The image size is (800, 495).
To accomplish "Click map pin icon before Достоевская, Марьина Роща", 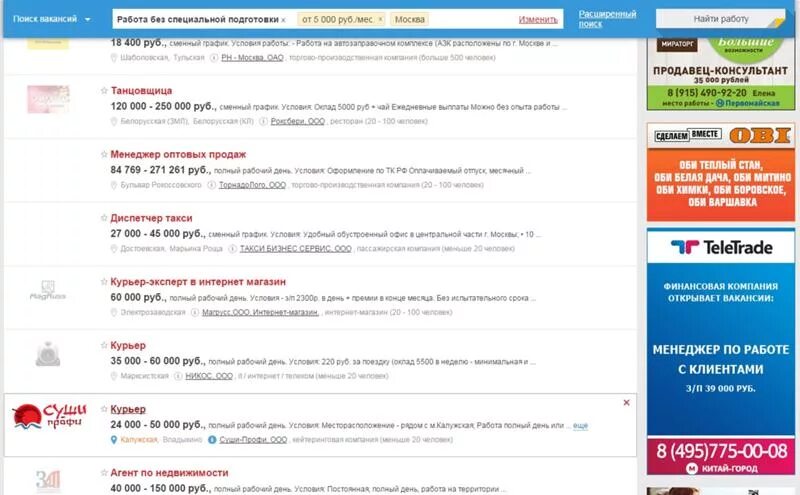I will click(x=114, y=249).
